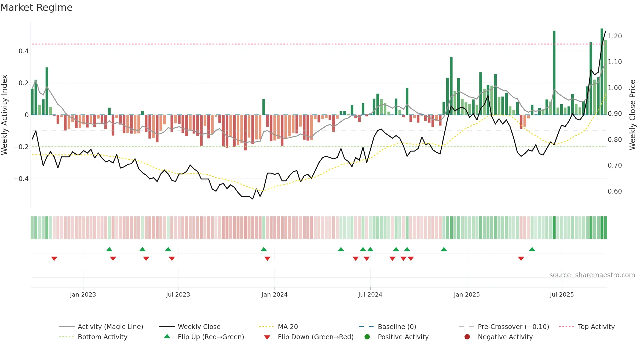Click the Jul 2023 axis label
Image resolution: width=644 pixels, height=362 pixels.
(178, 294)
